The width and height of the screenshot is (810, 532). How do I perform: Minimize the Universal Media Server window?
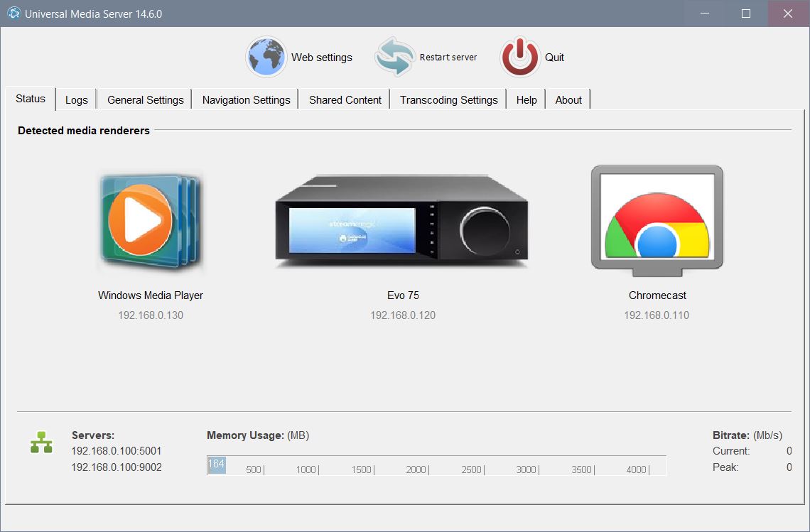pyautogui.click(x=705, y=13)
